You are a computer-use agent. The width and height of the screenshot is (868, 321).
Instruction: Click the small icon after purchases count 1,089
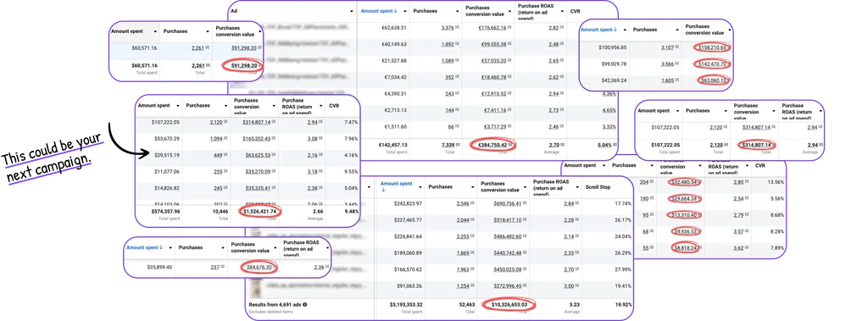pos(458,61)
